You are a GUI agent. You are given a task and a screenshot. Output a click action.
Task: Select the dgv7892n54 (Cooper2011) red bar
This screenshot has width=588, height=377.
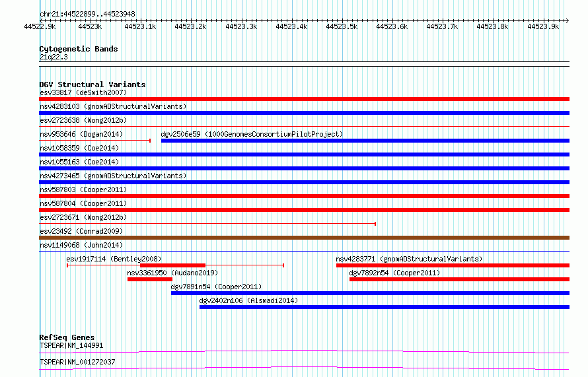(459, 279)
